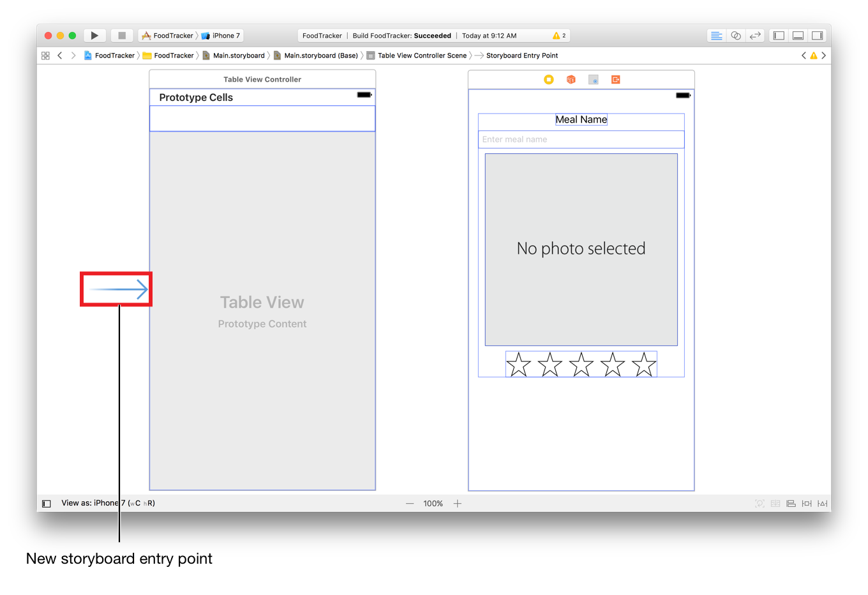Show the Assistant editor

click(x=736, y=36)
